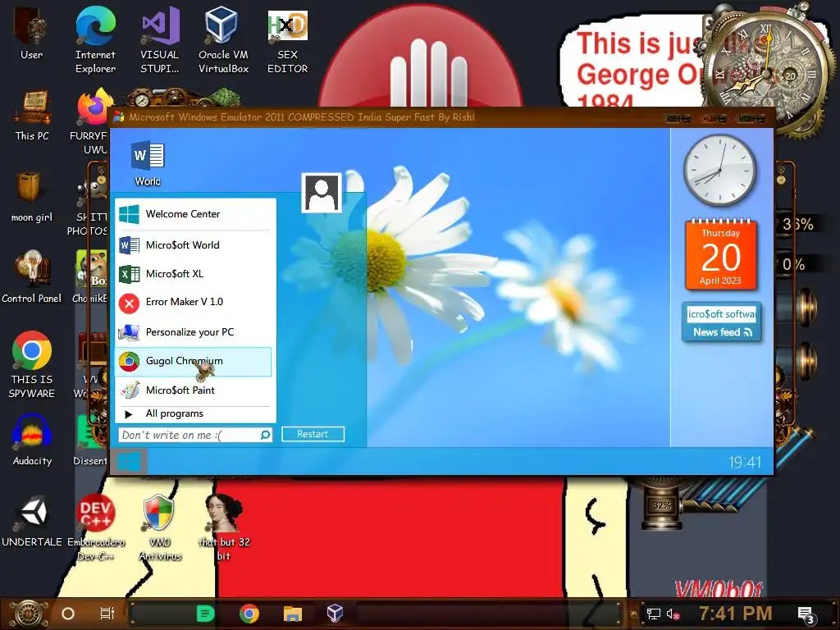Select Personalize your PC entry
Viewport: 840px width, 630px height.
coord(195,332)
